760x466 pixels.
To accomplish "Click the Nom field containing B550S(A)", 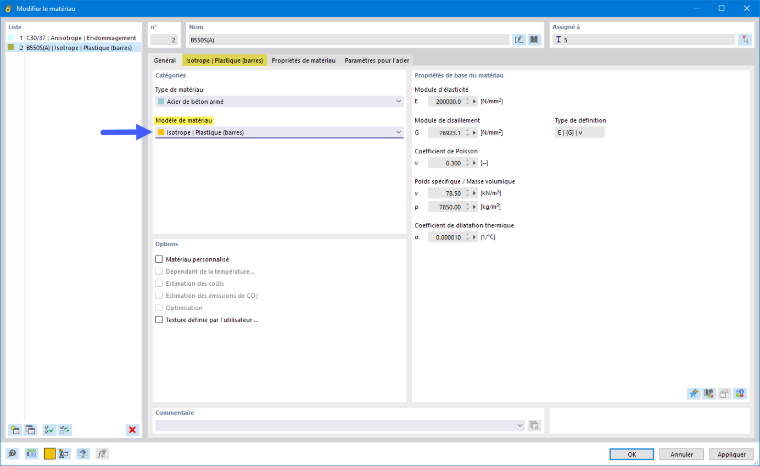I will click(348, 40).
